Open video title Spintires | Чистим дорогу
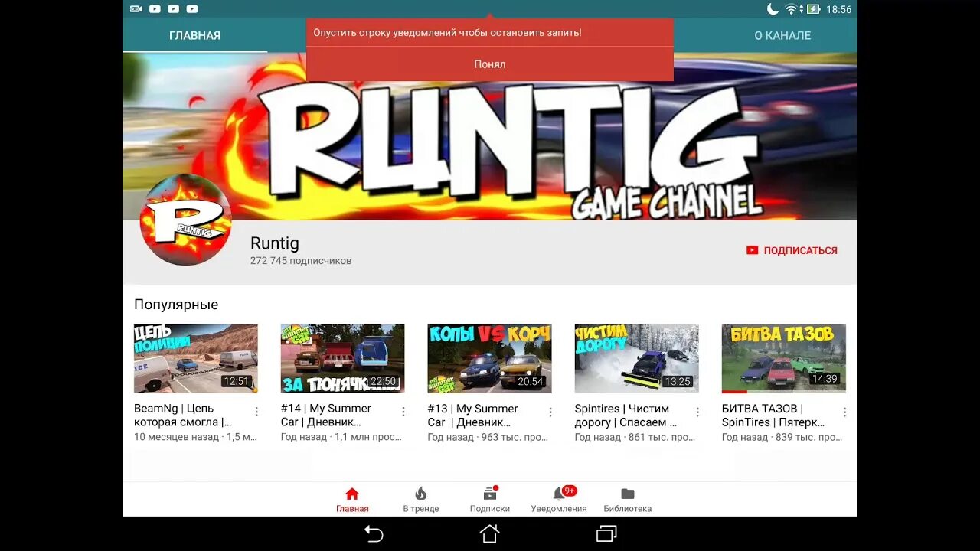The height and width of the screenshot is (551, 980). click(626, 416)
